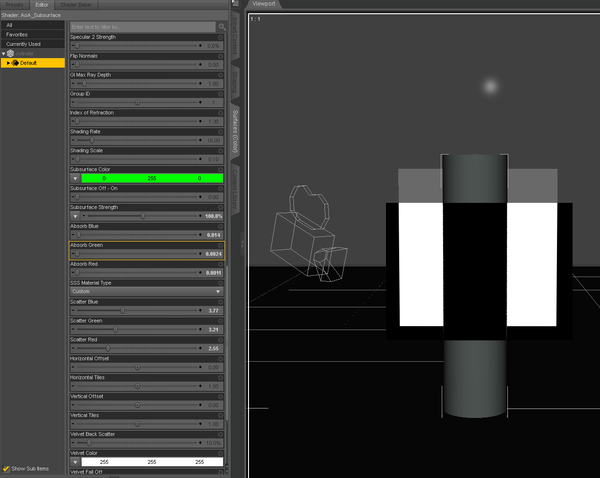The width and height of the screenshot is (600, 478).
Task: Open settings gear for Subsurface Off - On
Action: point(220,188)
